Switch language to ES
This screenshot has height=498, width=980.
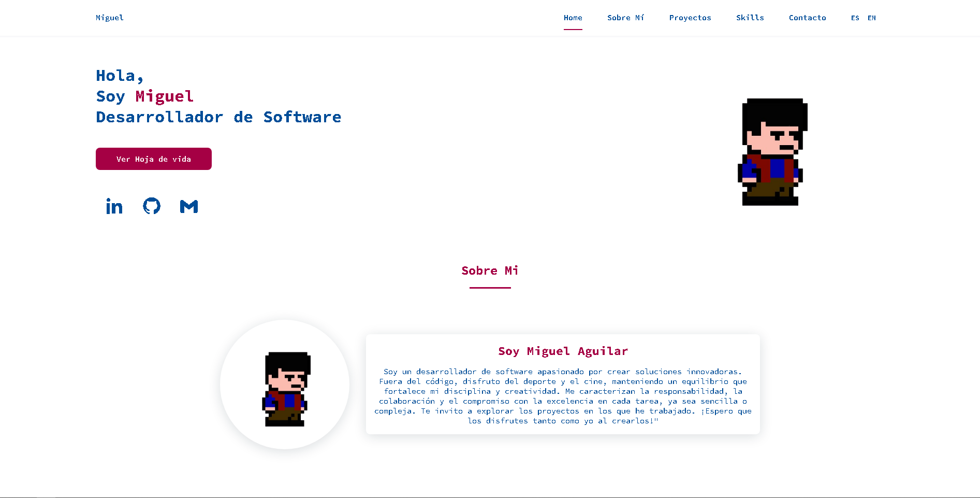point(855,18)
